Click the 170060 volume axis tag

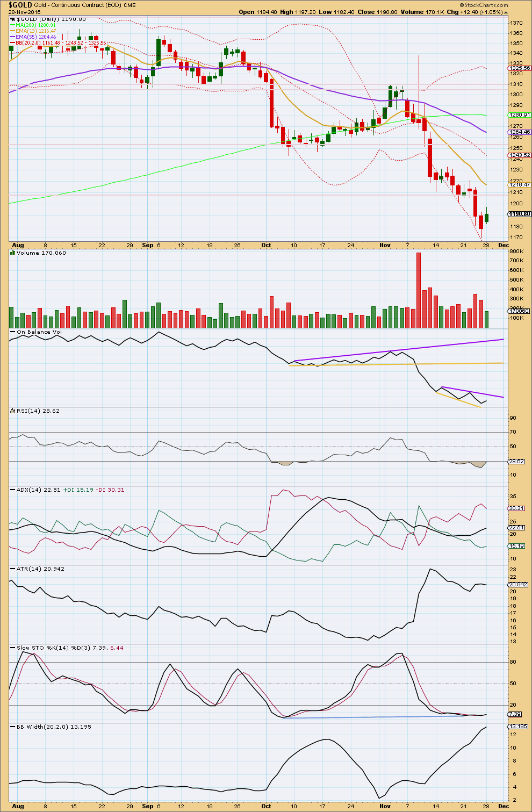click(520, 311)
